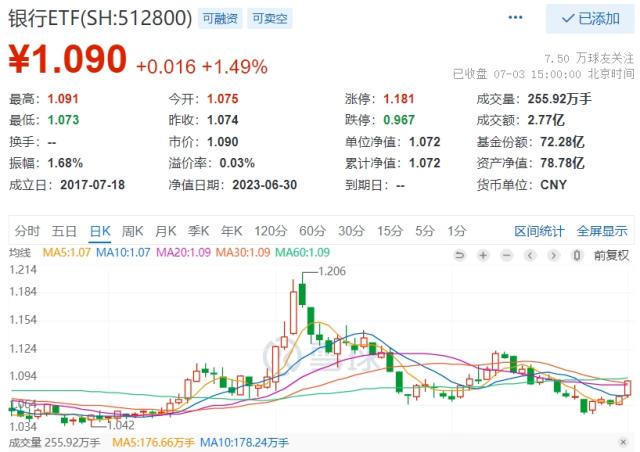
Task: Switch to the 120分 chart tab
Action: point(271,231)
